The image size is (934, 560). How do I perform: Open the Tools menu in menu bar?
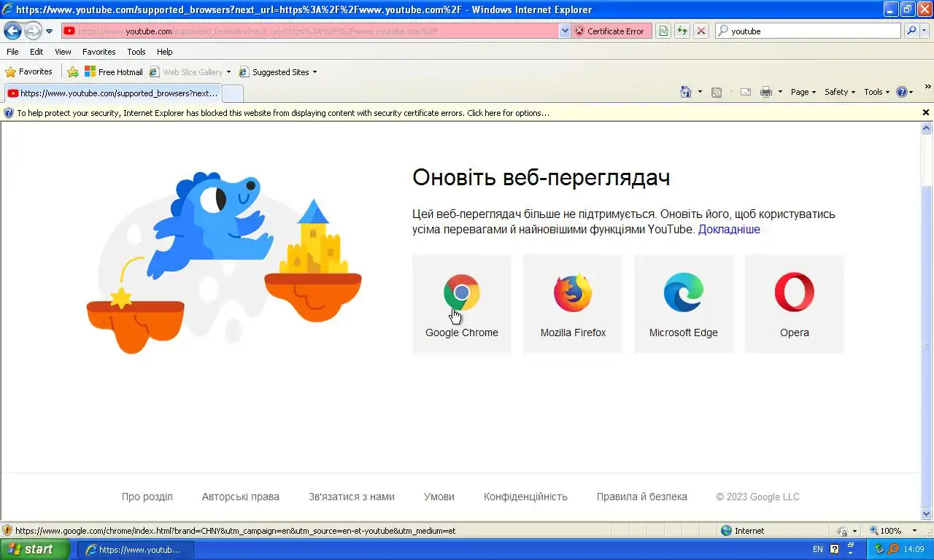pyautogui.click(x=136, y=52)
